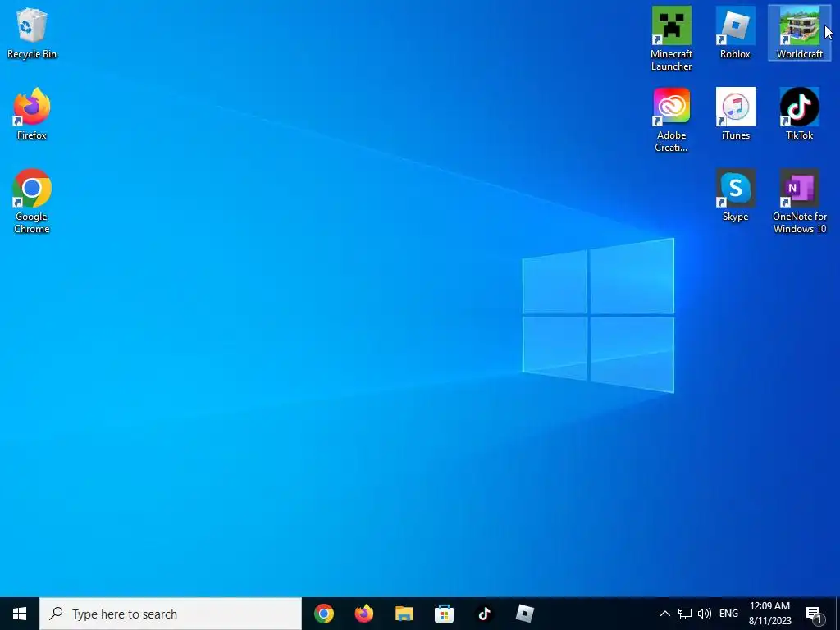
Task: Select the TikTok desktop shortcut
Action: [x=799, y=114]
